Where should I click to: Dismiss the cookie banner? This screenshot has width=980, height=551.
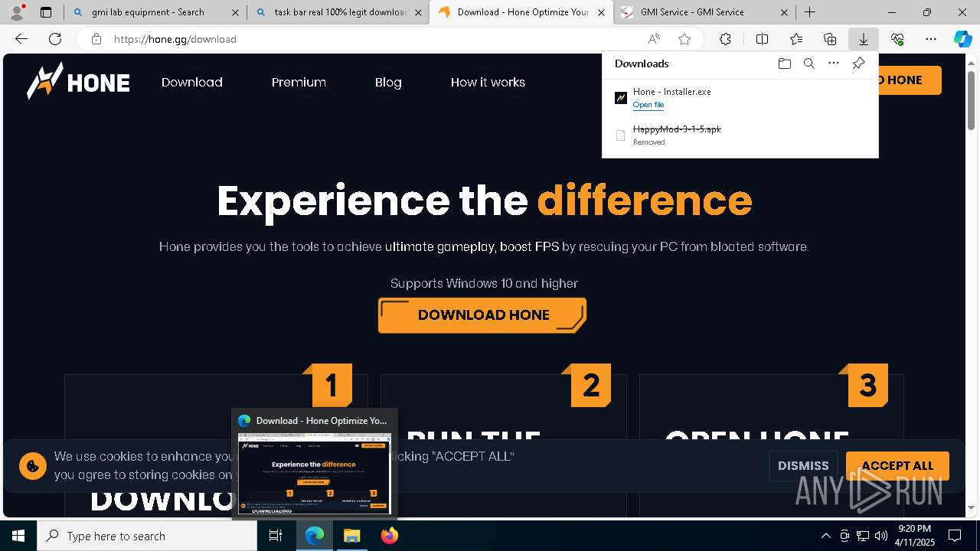point(803,465)
